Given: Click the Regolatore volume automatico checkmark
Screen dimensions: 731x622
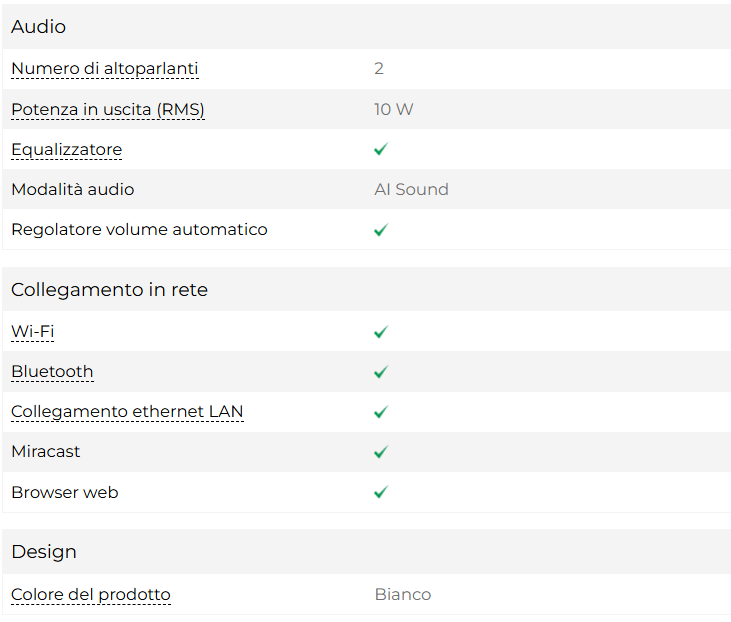Looking at the screenshot, I should pyautogui.click(x=381, y=230).
